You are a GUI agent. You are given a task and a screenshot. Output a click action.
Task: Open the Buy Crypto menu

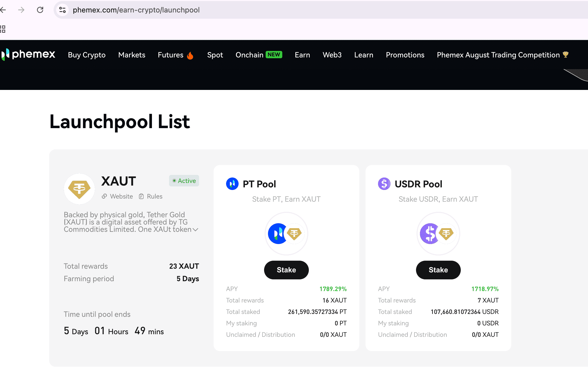(87, 55)
